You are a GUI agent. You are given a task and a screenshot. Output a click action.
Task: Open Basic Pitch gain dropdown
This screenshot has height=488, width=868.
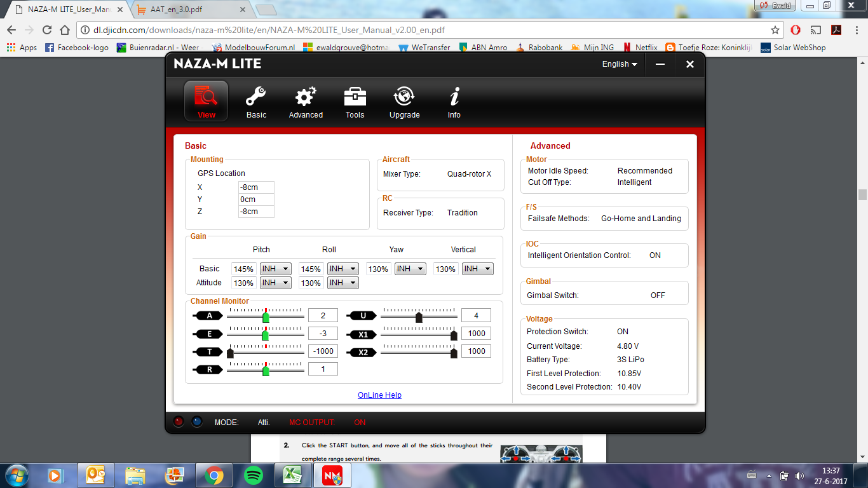pyautogui.click(x=276, y=269)
